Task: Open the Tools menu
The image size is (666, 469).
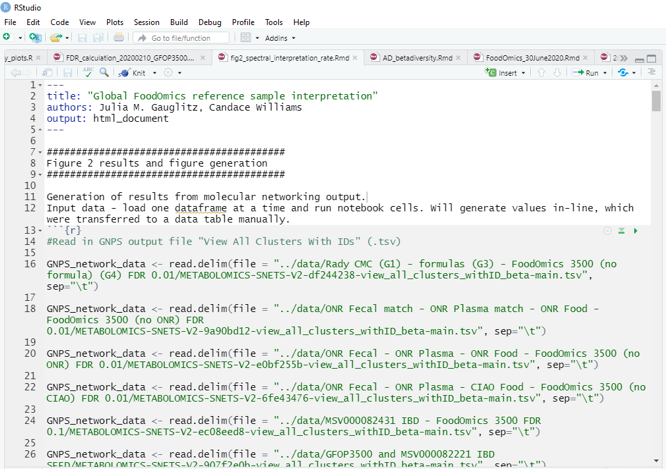Action: pyautogui.click(x=274, y=22)
